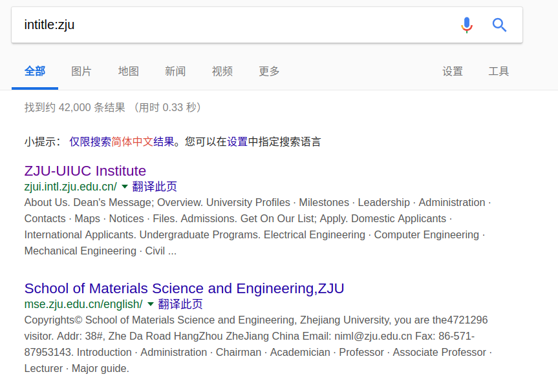Image resolution: width=558 pixels, height=392 pixels.
Task: Open the 工具 search tools
Action: click(x=499, y=71)
